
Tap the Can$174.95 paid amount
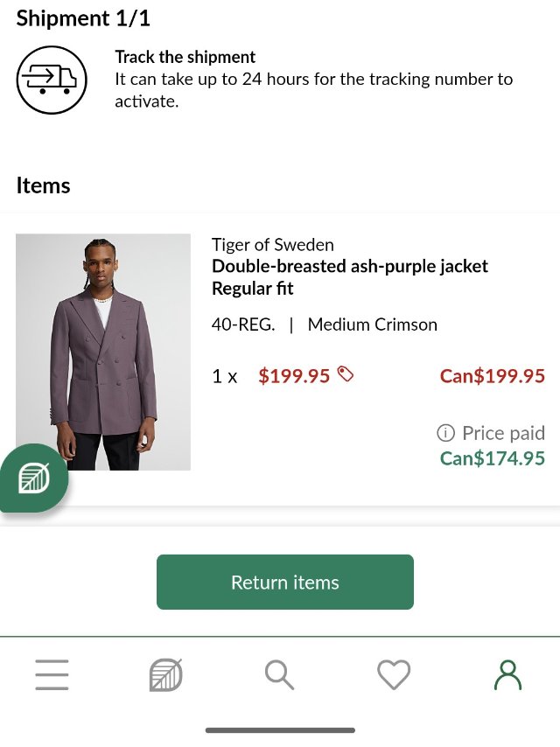(492, 458)
